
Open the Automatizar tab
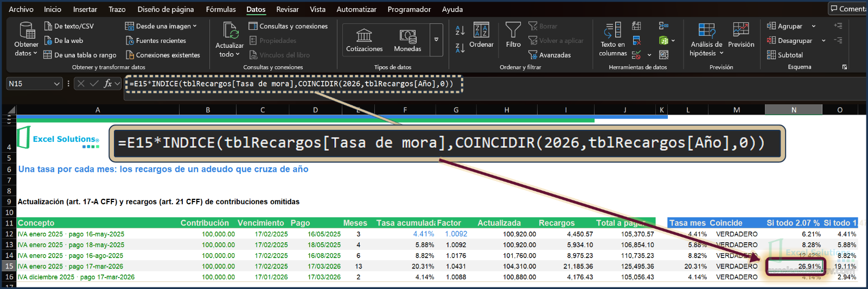click(356, 9)
